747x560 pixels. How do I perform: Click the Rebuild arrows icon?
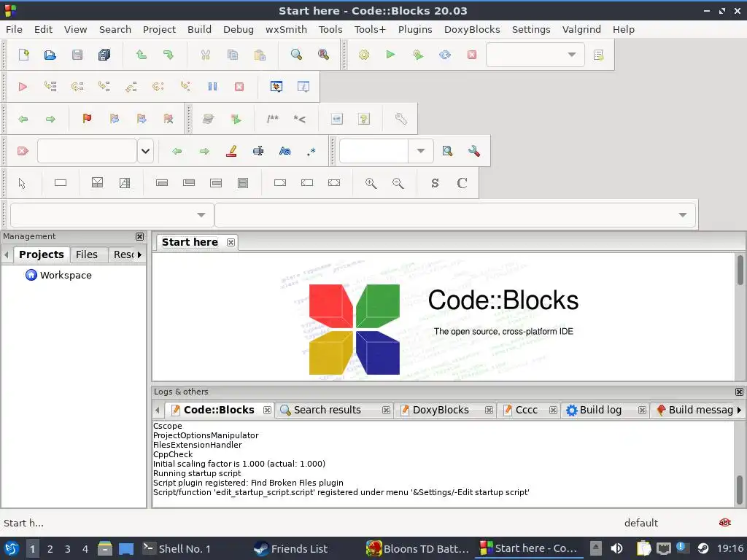pyautogui.click(x=445, y=55)
